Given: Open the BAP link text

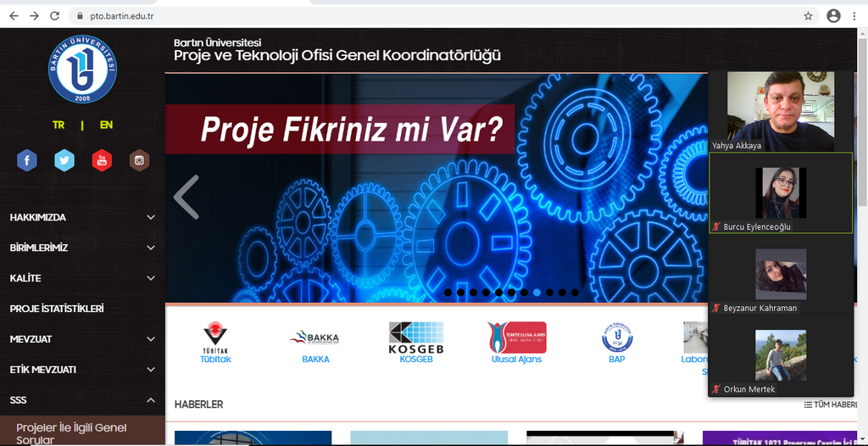Looking at the screenshot, I should [617, 359].
